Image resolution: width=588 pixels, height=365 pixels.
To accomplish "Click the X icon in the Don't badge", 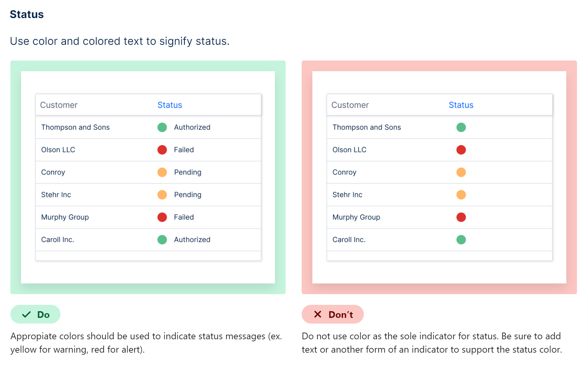I will (x=317, y=315).
